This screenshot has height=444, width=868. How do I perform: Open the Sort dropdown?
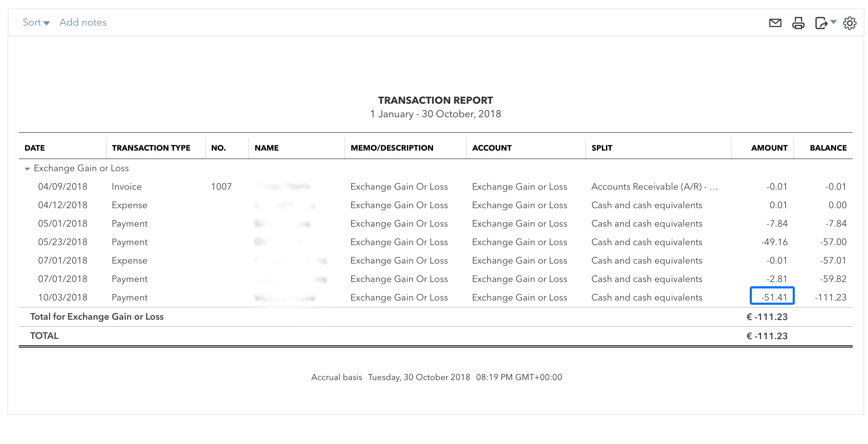[x=36, y=22]
